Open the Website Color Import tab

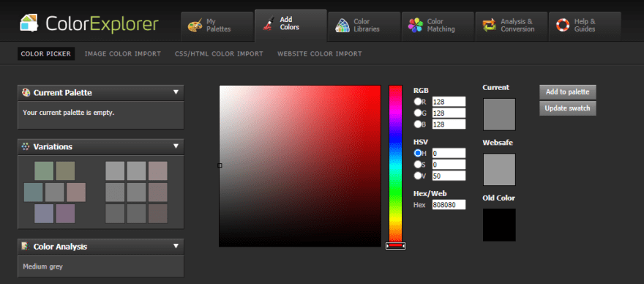click(320, 54)
